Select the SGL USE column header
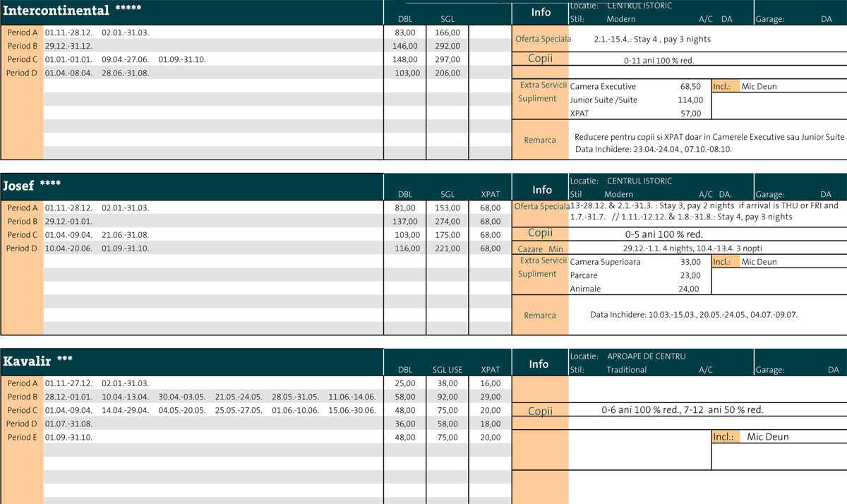Image resolution: width=847 pixels, height=504 pixels. (447, 370)
